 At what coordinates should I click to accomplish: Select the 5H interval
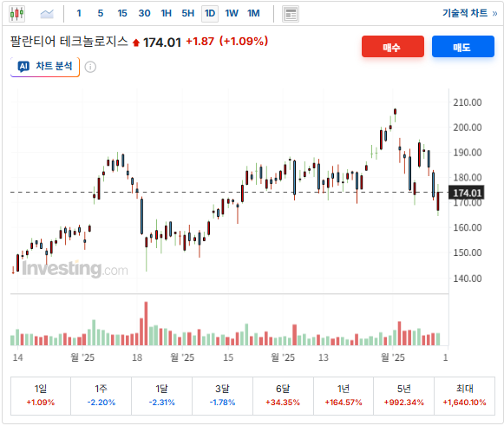(188, 14)
